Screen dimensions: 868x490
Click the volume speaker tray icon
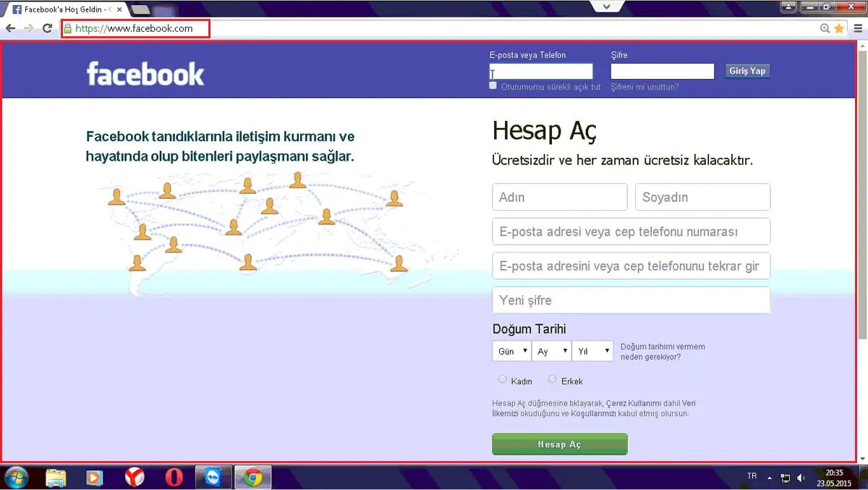(801, 478)
